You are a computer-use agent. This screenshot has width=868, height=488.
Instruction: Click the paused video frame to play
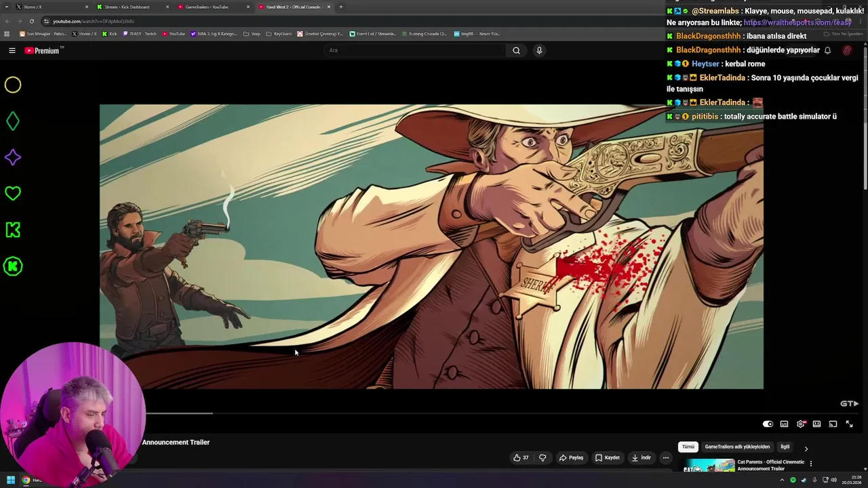(x=431, y=247)
